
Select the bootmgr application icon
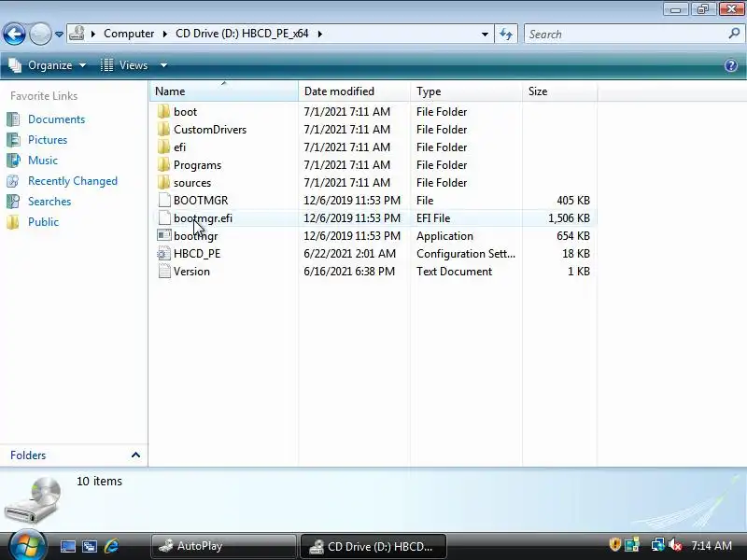(164, 235)
